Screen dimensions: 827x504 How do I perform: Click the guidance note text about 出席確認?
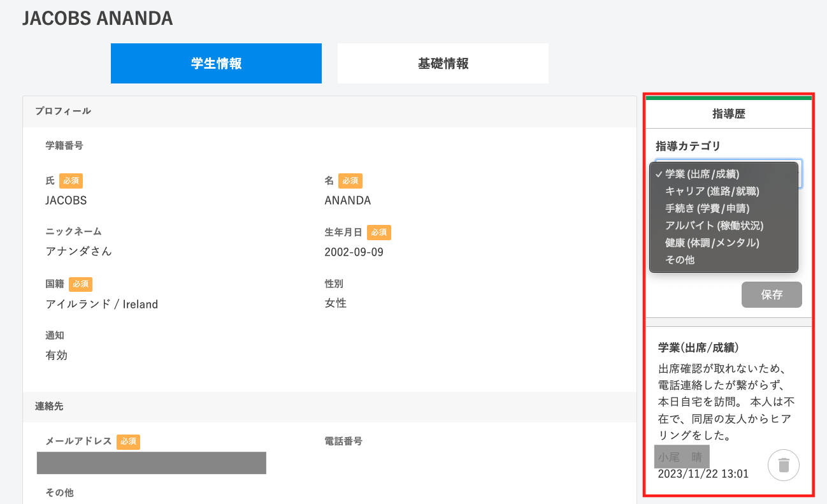point(726,403)
